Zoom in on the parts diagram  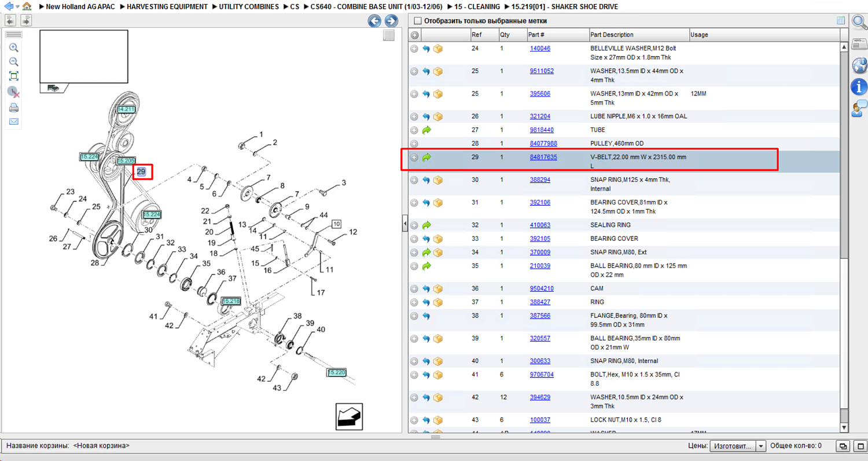tap(14, 48)
